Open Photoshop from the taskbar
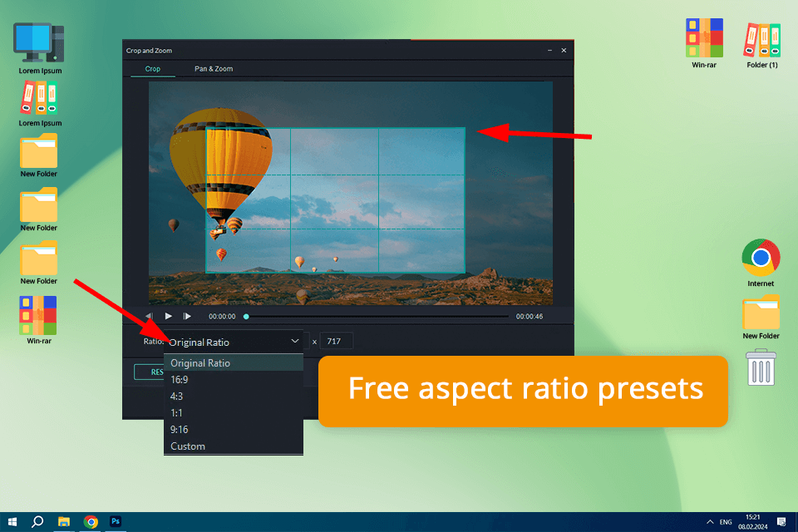Viewport: 798px width, 532px height. tap(116, 522)
